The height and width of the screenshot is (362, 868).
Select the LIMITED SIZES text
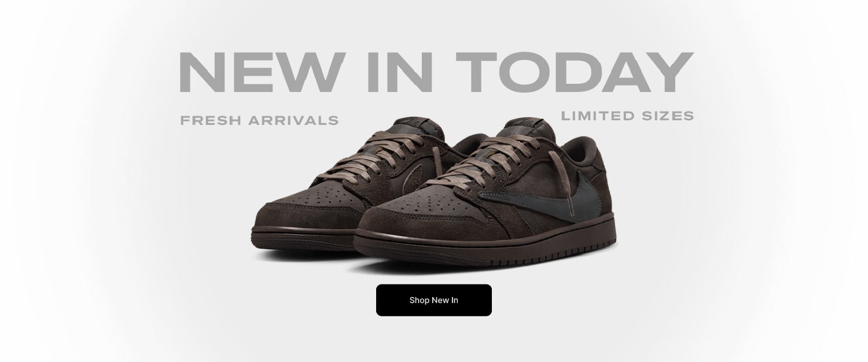click(627, 116)
